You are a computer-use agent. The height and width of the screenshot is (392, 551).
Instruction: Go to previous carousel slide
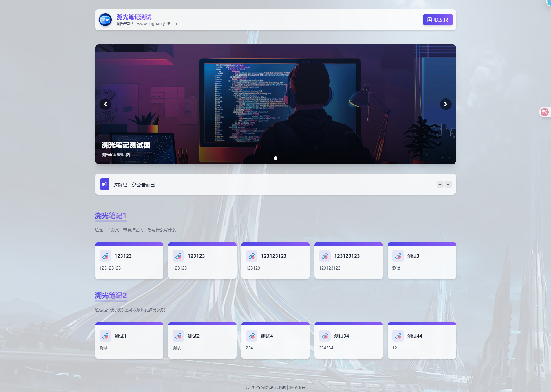[x=105, y=104]
